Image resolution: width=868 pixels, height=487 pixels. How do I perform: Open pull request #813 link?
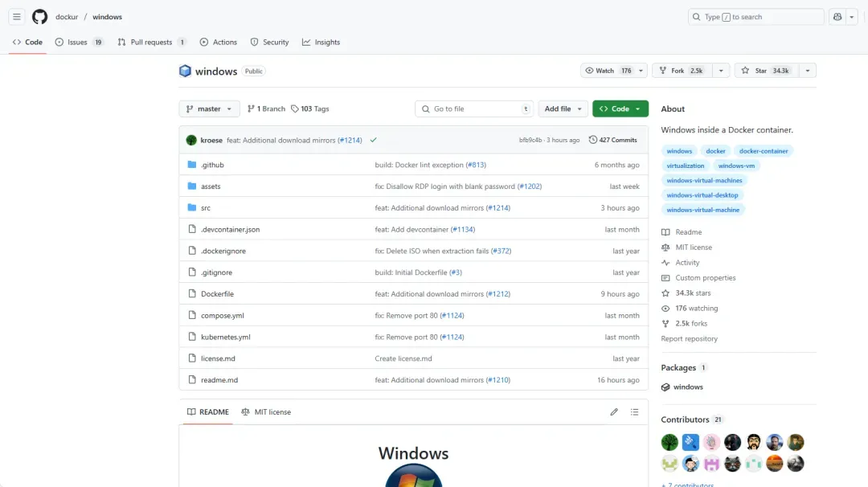click(x=476, y=165)
